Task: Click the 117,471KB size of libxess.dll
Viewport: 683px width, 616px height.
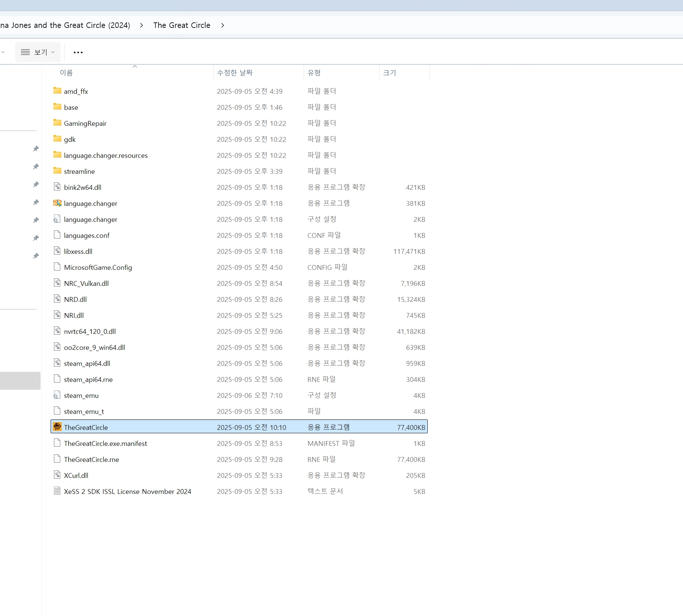Action: pyautogui.click(x=409, y=251)
